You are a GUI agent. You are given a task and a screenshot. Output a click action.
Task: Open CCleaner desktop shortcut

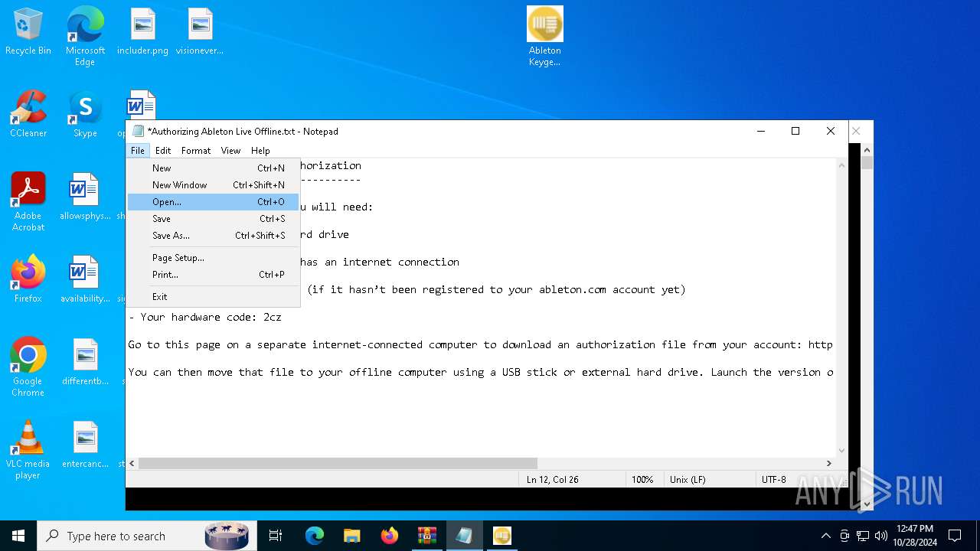point(28,115)
